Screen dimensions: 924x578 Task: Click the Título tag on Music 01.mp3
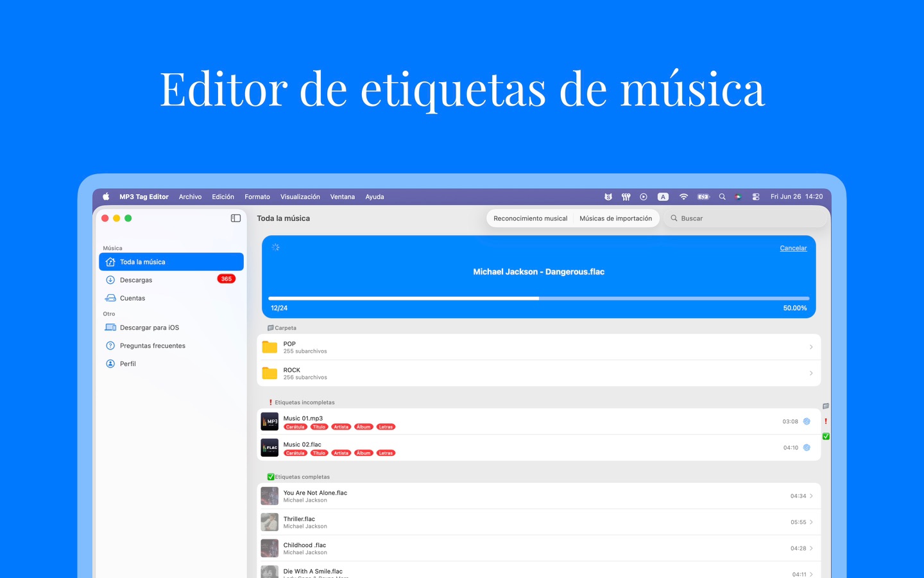point(319,427)
